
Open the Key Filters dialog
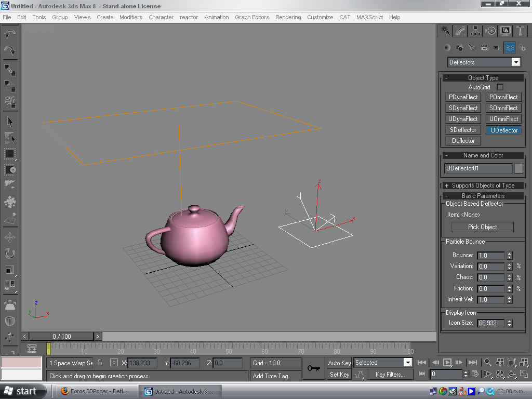click(x=390, y=374)
